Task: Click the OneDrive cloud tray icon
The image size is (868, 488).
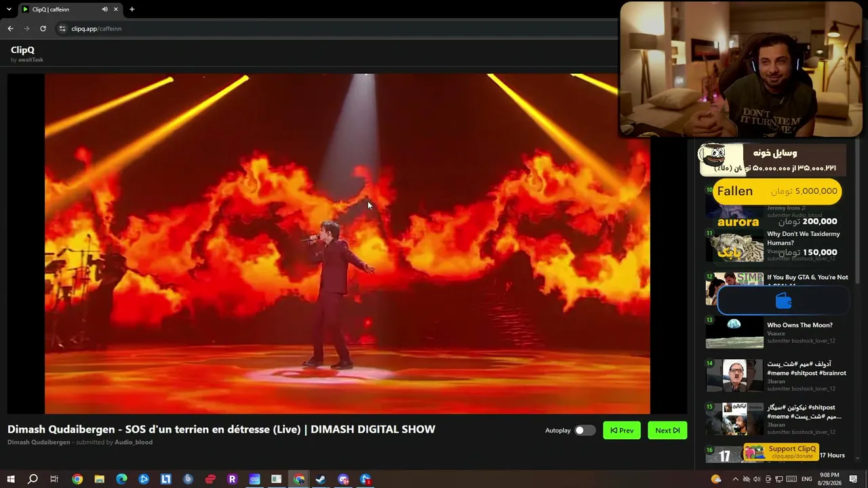Action: pyautogui.click(x=746, y=479)
